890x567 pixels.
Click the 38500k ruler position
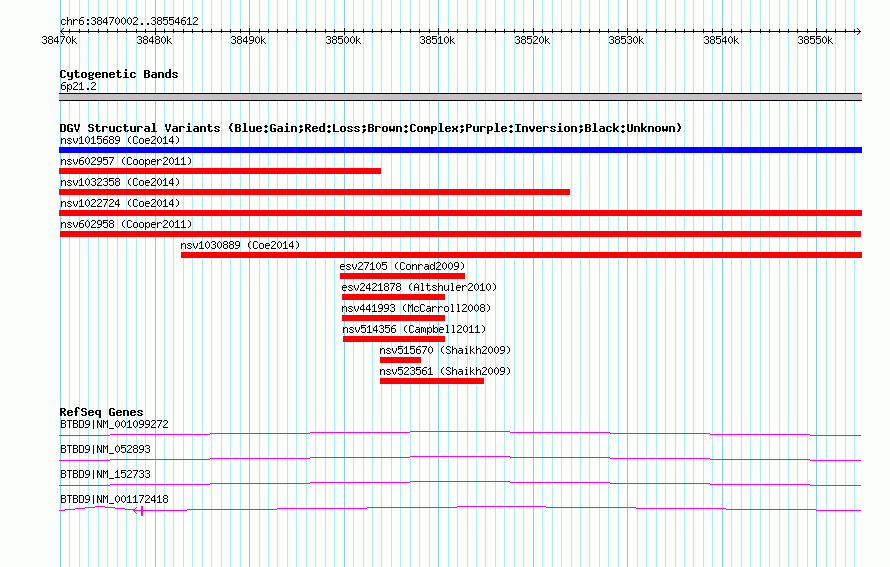coord(343,40)
